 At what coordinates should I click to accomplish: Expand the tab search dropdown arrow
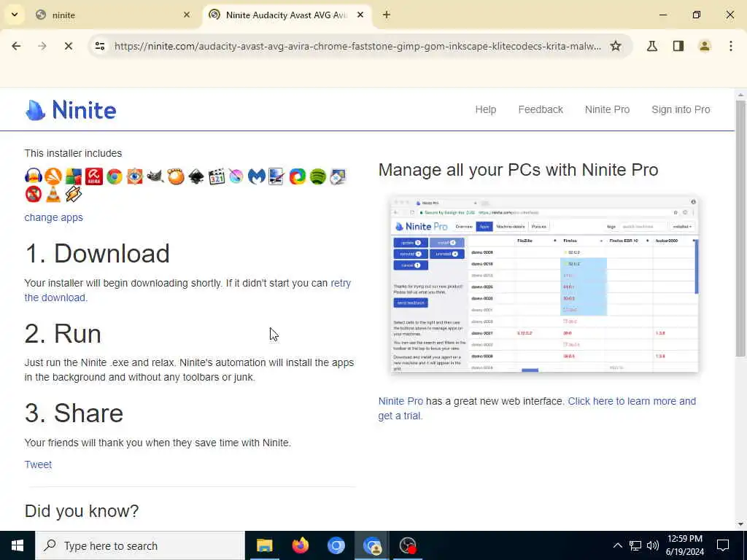pos(15,15)
